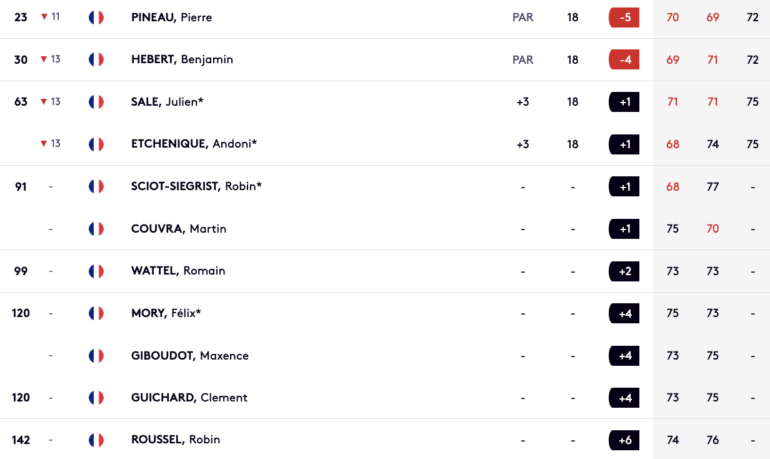Screen dimensions: 770x459
Task: Open MORY, Félix player entry
Action: pos(166,313)
